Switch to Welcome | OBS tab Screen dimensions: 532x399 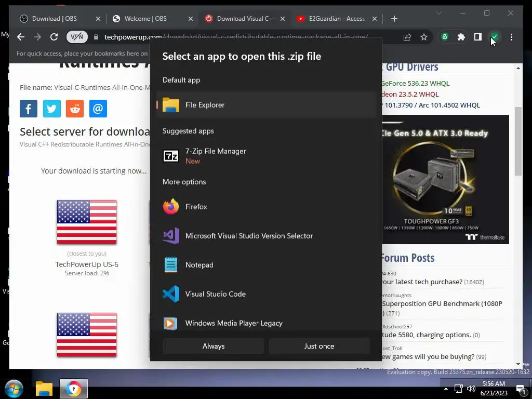tap(145, 19)
